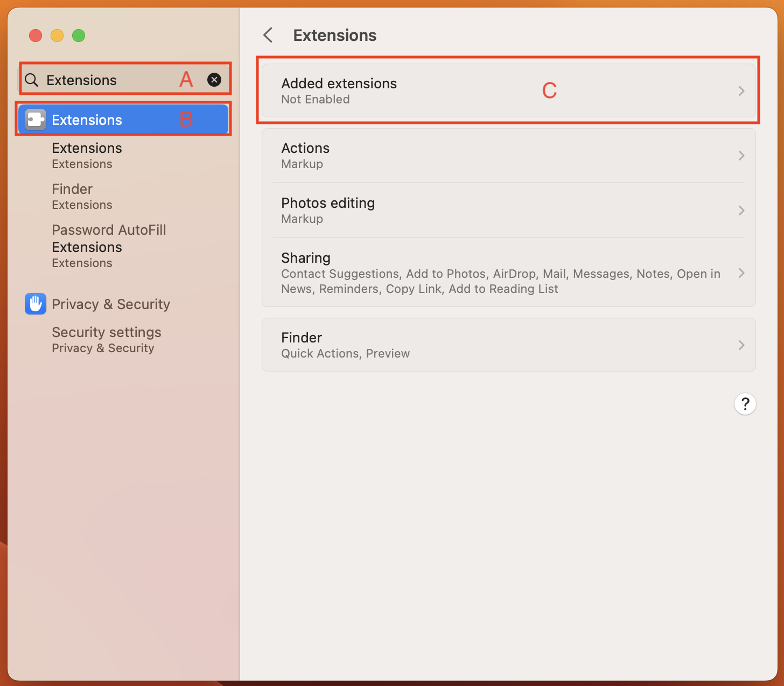Click the Extensions puzzle-piece icon in sidebar

coord(36,120)
